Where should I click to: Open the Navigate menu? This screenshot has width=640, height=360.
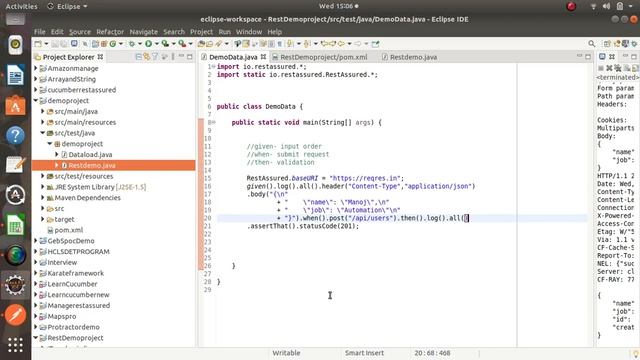[x=143, y=31]
